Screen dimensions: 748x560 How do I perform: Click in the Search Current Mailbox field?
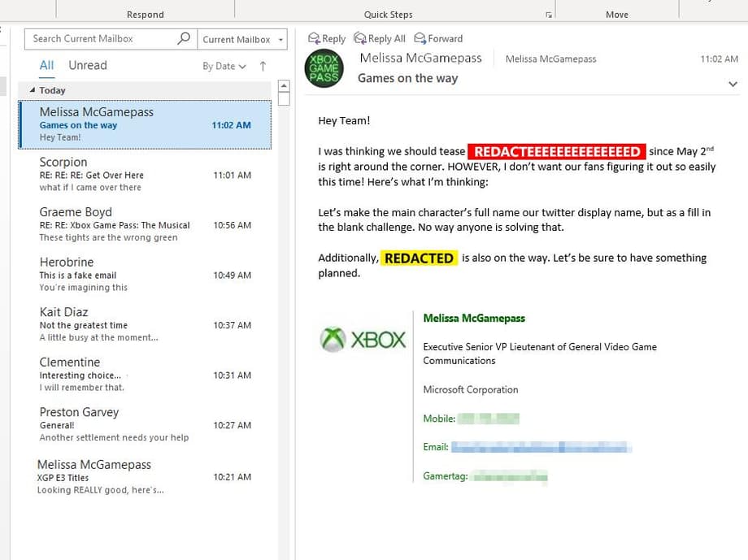click(102, 38)
